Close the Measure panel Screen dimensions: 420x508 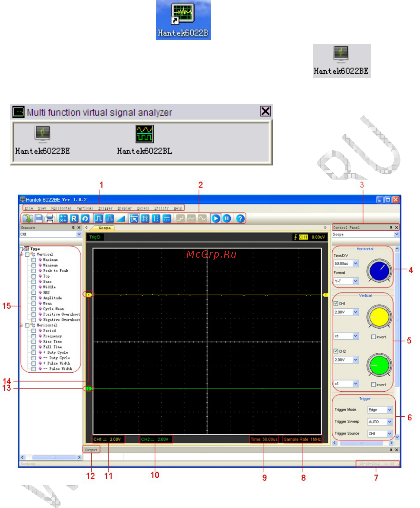[x=79, y=228]
